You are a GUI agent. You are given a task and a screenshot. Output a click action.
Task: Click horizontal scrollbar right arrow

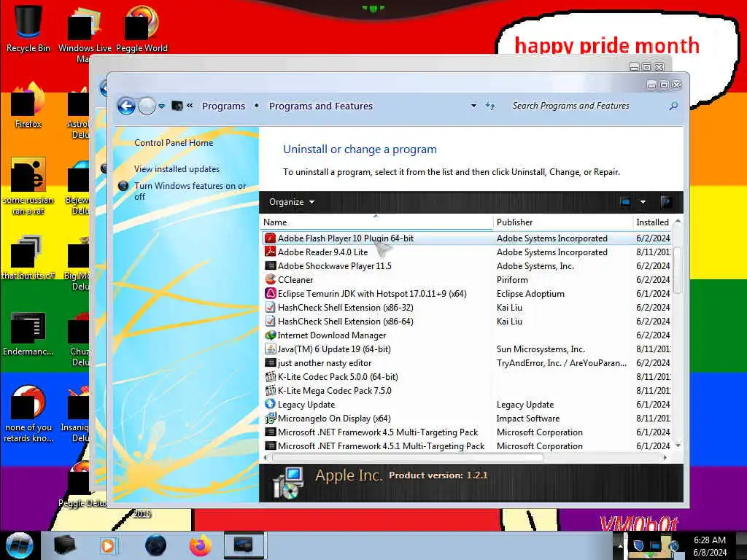(x=665, y=457)
